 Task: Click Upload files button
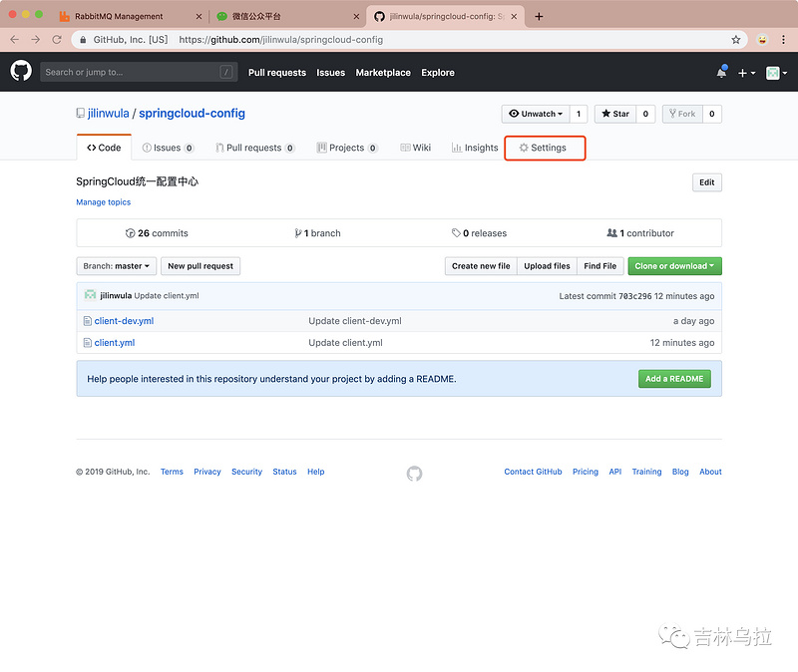coord(547,266)
